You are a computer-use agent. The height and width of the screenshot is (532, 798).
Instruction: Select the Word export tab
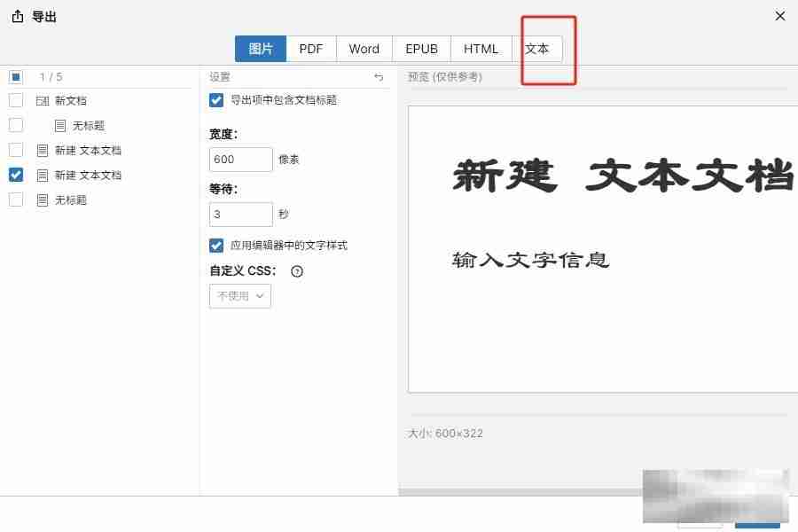click(x=364, y=49)
